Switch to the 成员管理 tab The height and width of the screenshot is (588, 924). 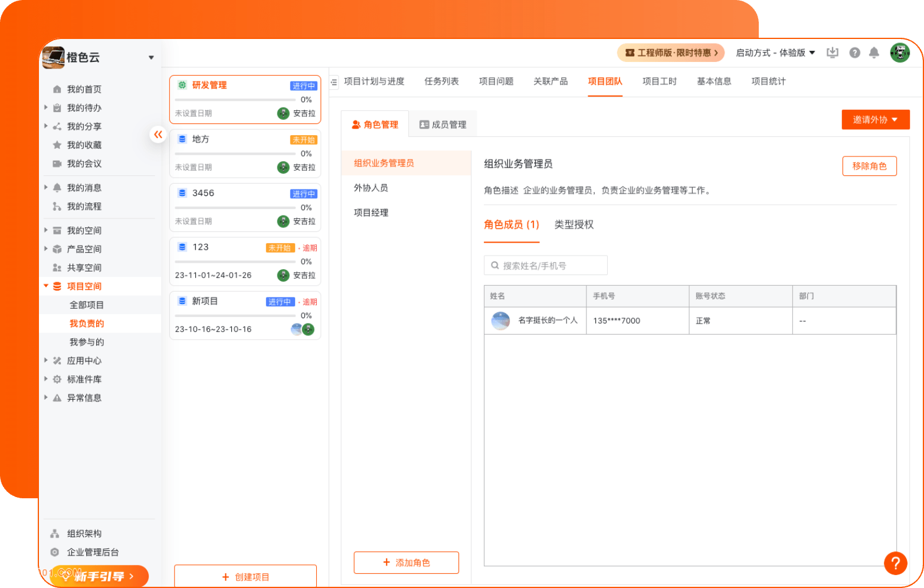[x=443, y=125]
